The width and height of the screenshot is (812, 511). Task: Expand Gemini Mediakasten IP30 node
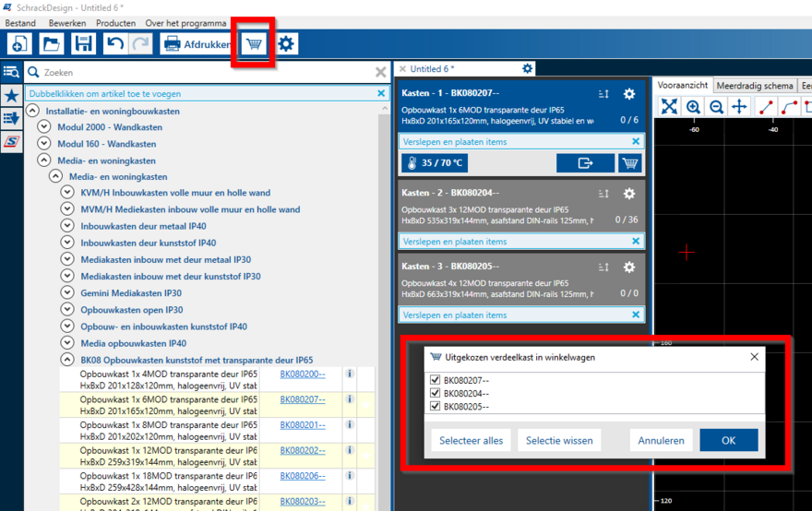[66, 292]
